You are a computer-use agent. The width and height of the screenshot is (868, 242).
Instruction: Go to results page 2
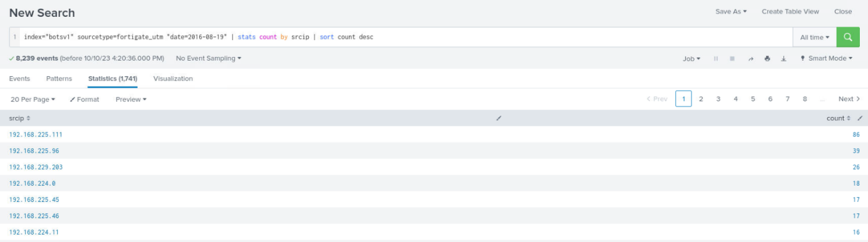pyautogui.click(x=701, y=99)
